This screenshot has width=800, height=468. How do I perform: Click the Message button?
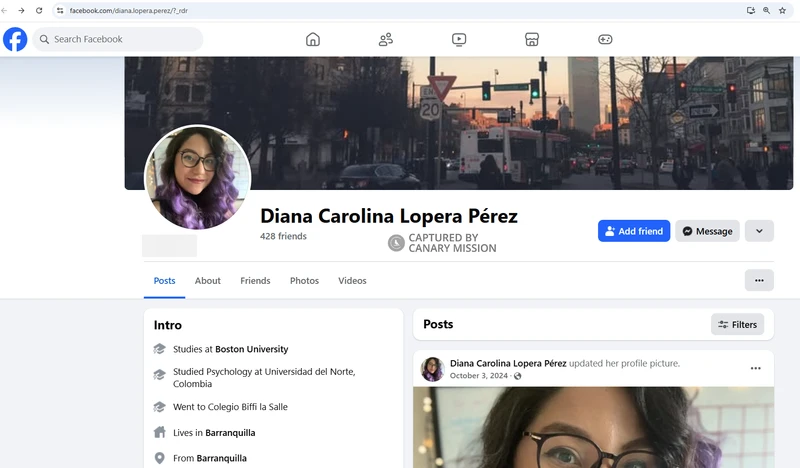(x=707, y=231)
